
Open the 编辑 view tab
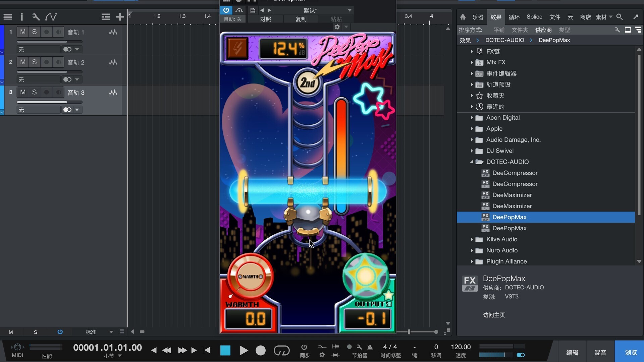572,352
